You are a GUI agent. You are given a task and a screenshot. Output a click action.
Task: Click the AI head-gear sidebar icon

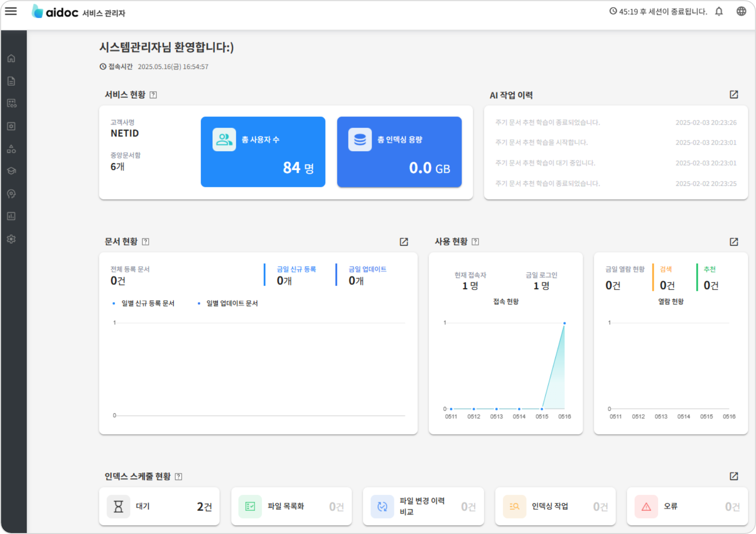(x=11, y=194)
